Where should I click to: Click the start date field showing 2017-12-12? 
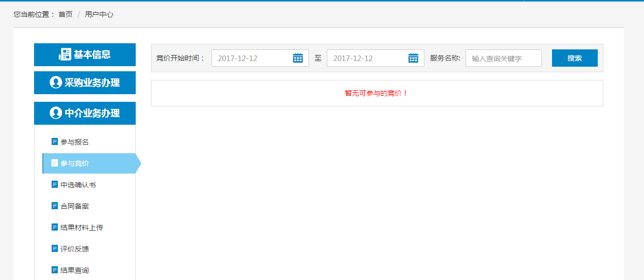point(252,58)
